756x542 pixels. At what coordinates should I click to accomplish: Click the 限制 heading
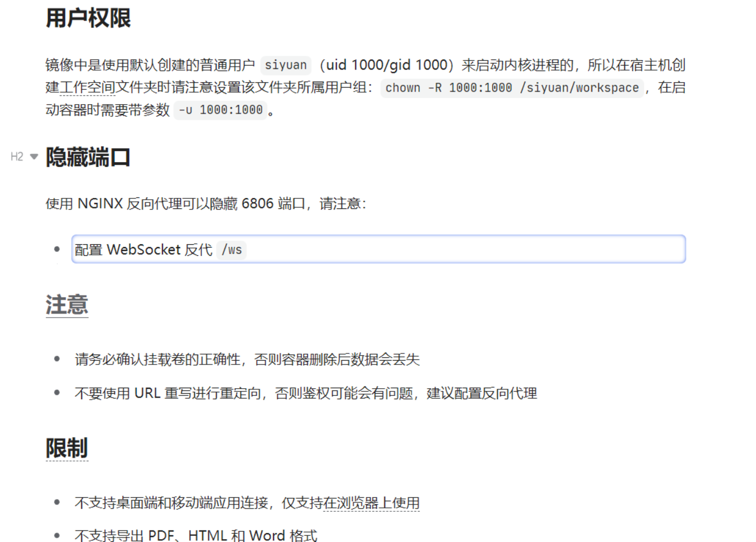point(67,448)
